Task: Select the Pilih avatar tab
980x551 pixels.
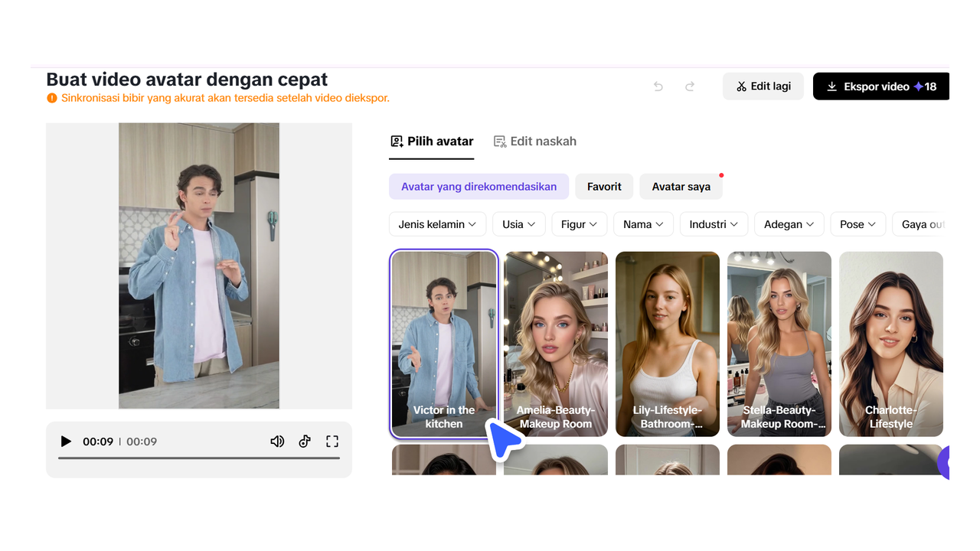Action: point(431,141)
